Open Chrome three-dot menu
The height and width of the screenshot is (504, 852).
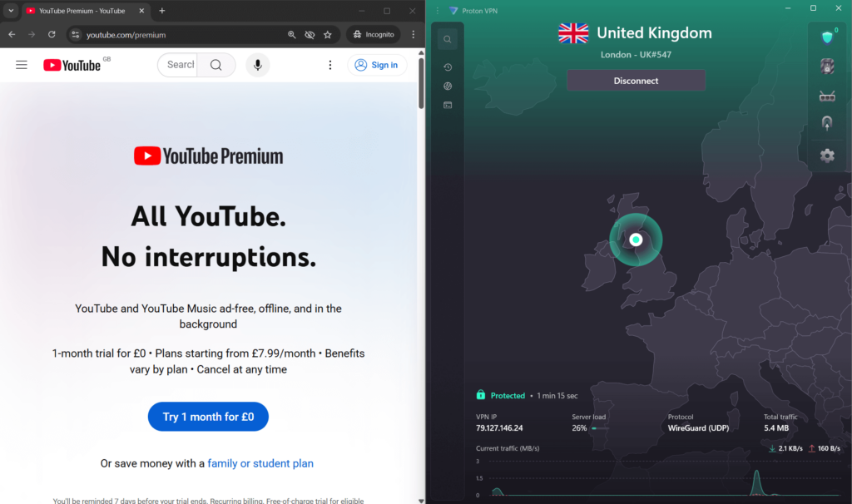point(414,34)
